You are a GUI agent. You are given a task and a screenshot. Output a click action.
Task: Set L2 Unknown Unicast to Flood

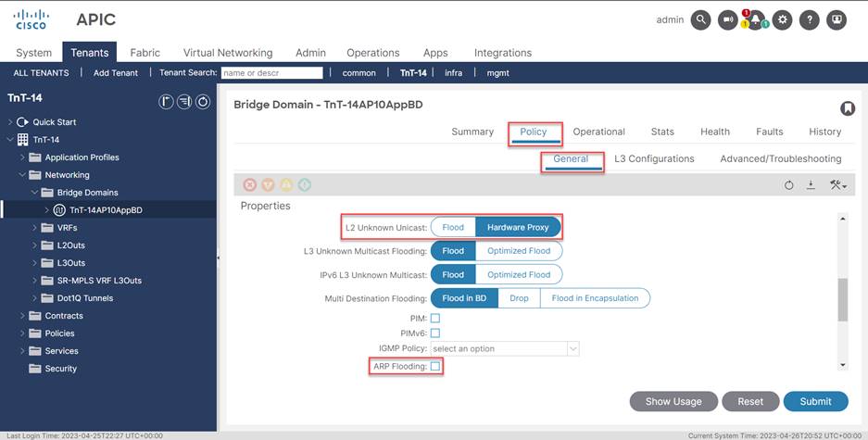tap(453, 228)
